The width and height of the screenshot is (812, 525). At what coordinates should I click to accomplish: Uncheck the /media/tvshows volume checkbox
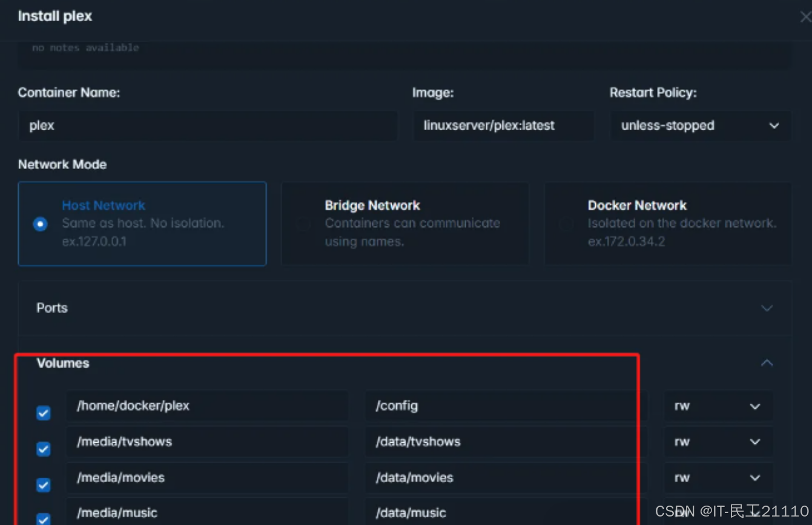[x=43, y=449]
